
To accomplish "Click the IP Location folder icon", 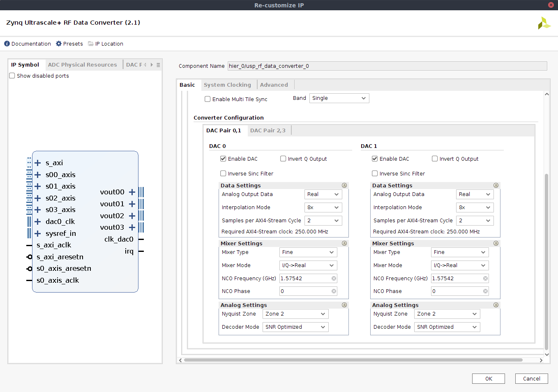I will pos(91,44).
